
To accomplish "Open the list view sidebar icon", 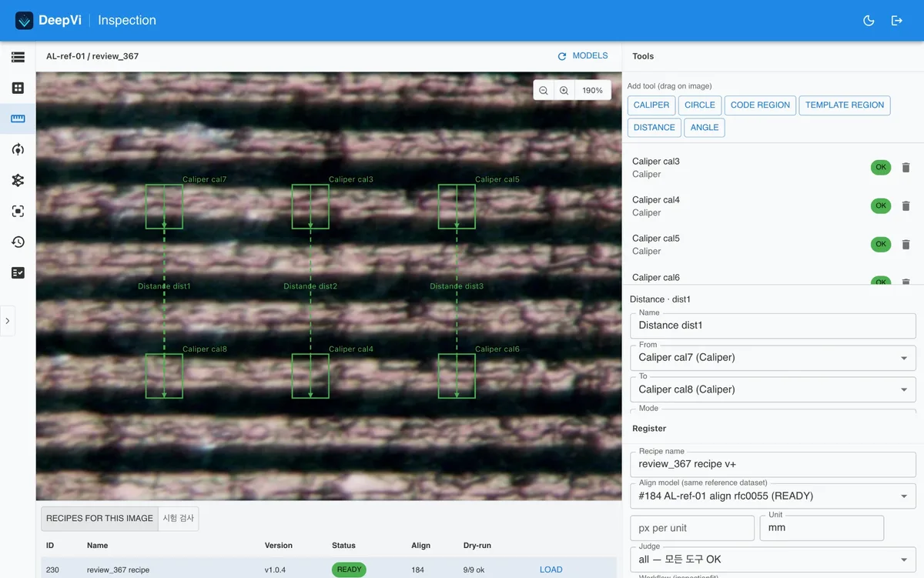I will (18, 57).
